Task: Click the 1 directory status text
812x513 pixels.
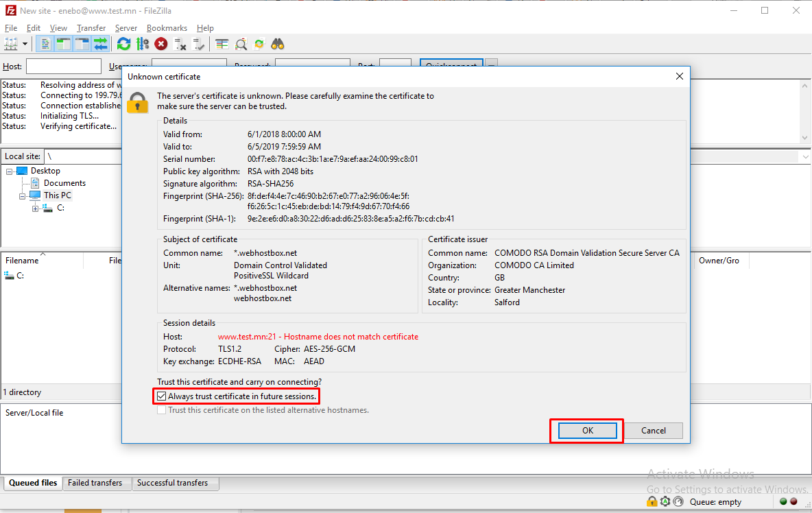Action: coord(22,392)
